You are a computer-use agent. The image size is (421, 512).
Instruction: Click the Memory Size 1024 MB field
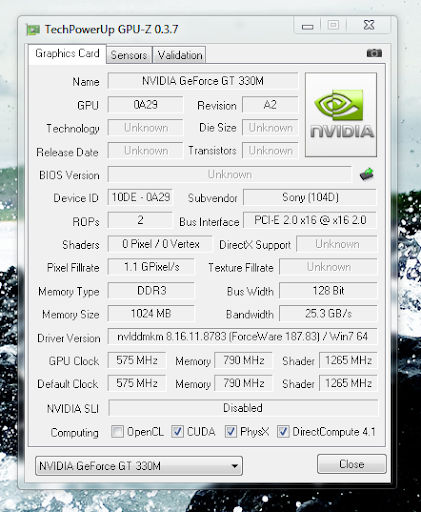151,313
